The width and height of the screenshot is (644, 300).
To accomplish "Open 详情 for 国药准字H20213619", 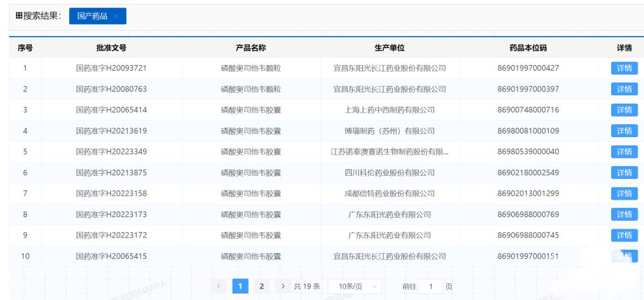I will click(624, 131).
